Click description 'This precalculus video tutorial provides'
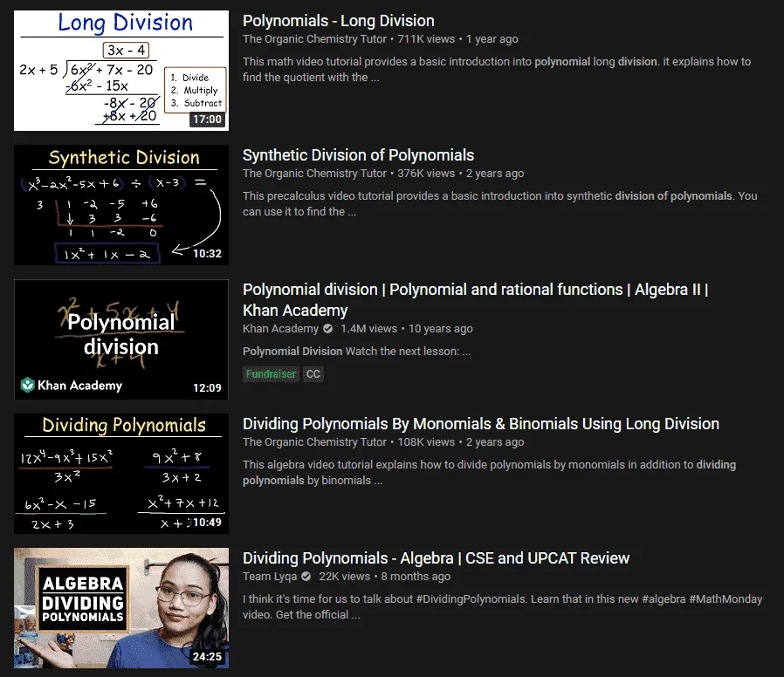784x677 pixels. point(500,204)
